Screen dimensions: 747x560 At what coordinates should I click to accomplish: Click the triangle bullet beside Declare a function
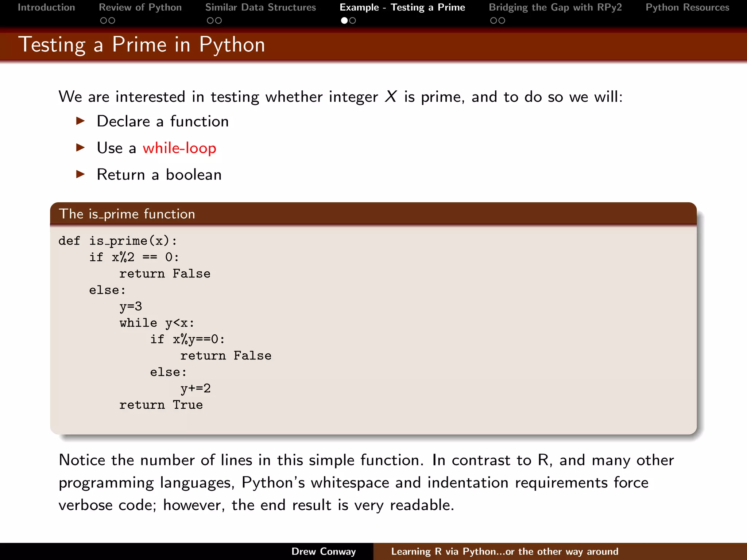tap(81, 121)
